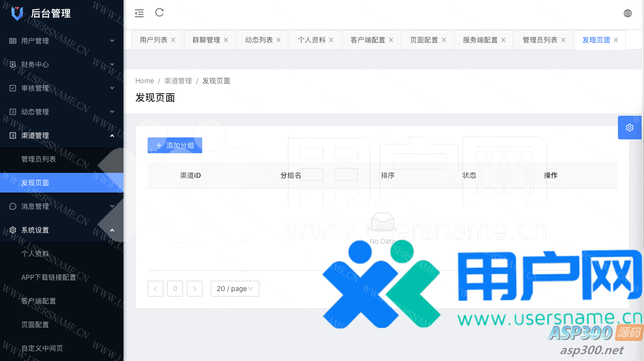
Task: Collapse the 渠道管理 menu chevron
Action: pyautogui.click(x=112, y=135)
